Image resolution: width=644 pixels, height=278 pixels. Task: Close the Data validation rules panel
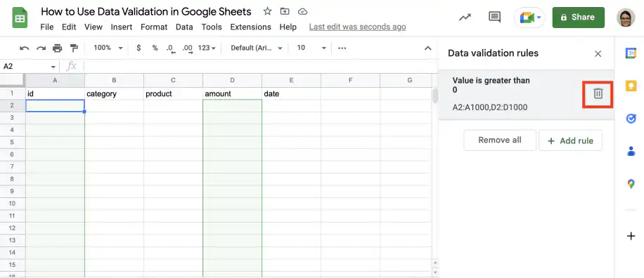[598, 53]
